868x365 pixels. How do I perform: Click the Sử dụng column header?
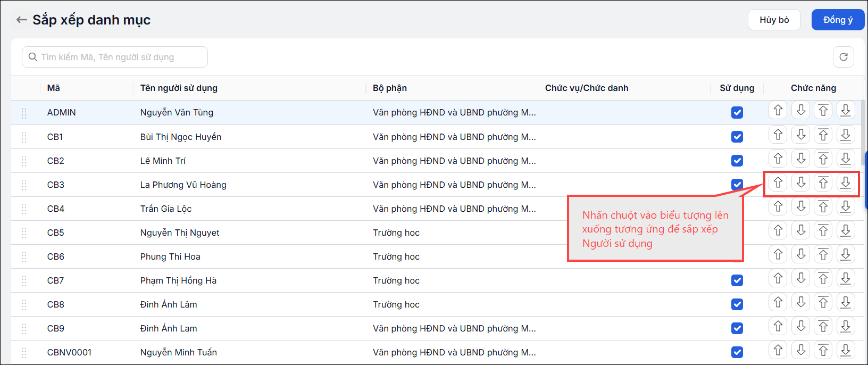[x=737, y=88]
